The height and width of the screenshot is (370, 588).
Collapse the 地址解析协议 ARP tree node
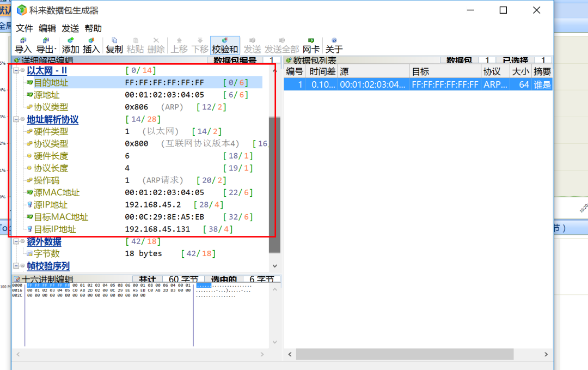[x=16, y=119]
